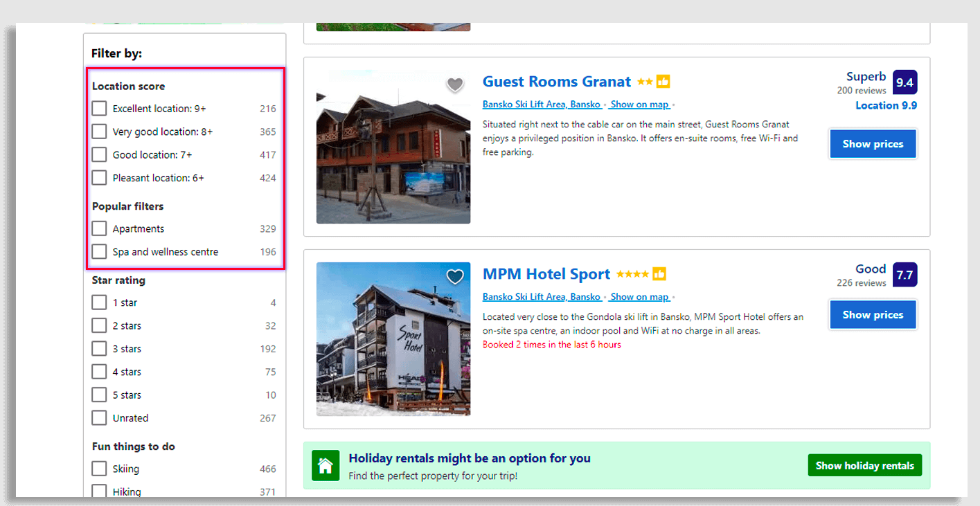Screen dimensions: 980x506
Task: Click the 216 count beside Excellent location
Action: click(x=268, y=109)
